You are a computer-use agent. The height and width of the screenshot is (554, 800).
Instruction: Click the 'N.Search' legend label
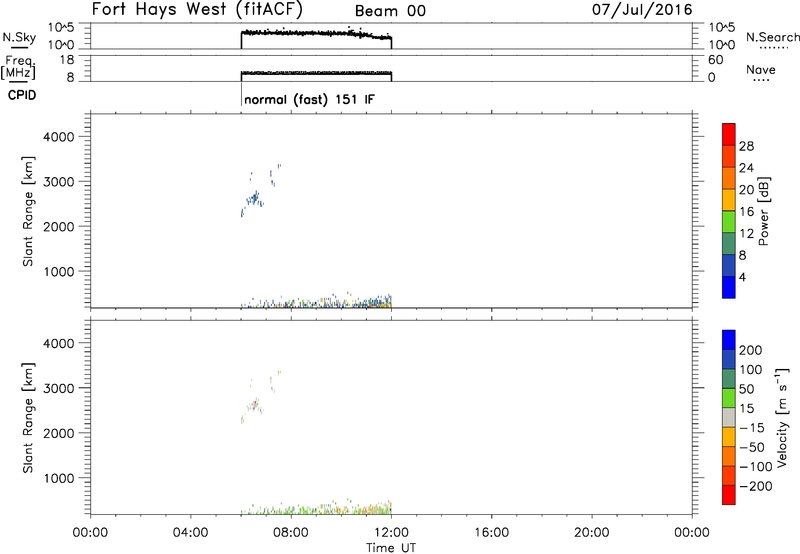773,37
